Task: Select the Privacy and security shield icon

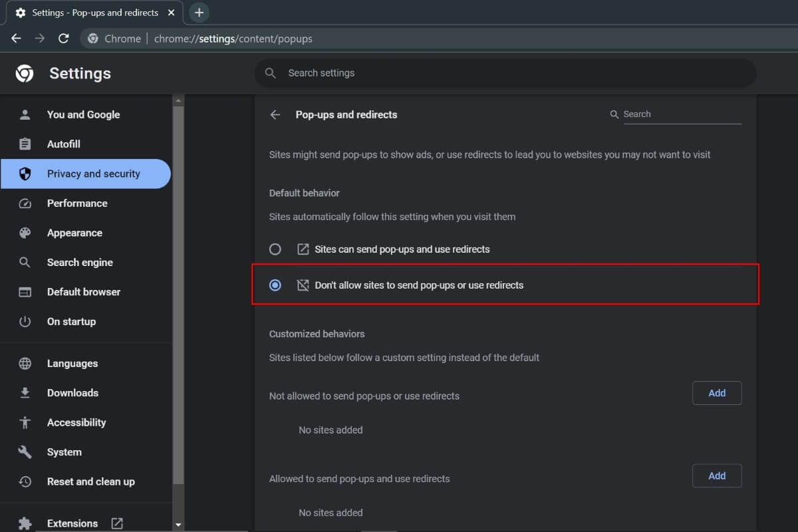Action: [25, 174]
